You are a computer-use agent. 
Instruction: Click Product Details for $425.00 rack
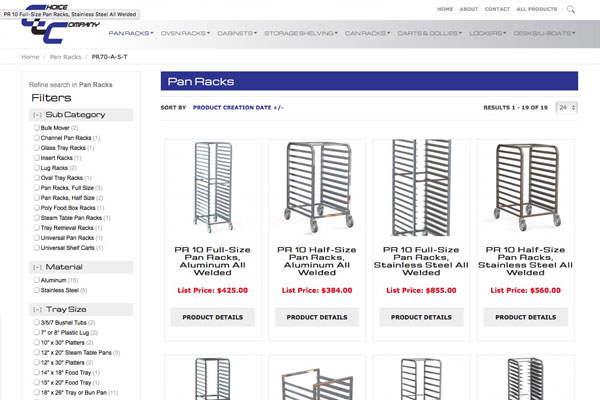click(x=213, y=317)
